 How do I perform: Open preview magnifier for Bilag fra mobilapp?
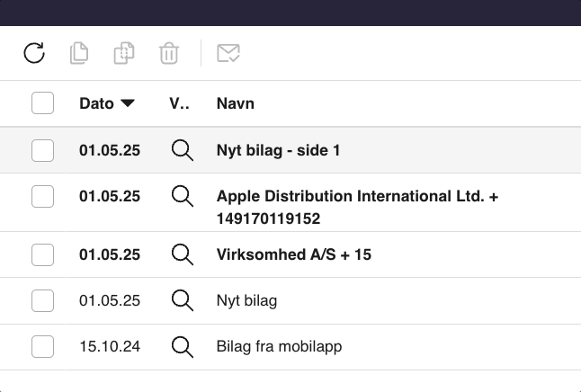(183, 346)
